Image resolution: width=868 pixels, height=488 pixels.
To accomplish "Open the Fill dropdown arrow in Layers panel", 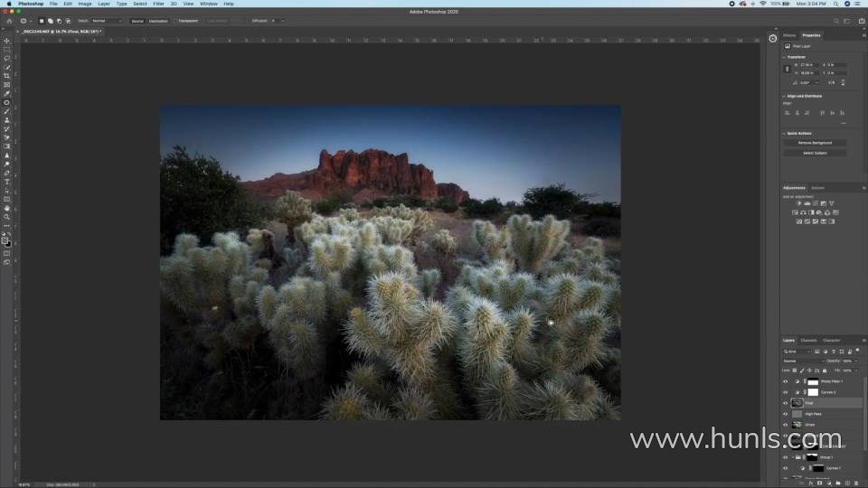I will click(856, 371).
